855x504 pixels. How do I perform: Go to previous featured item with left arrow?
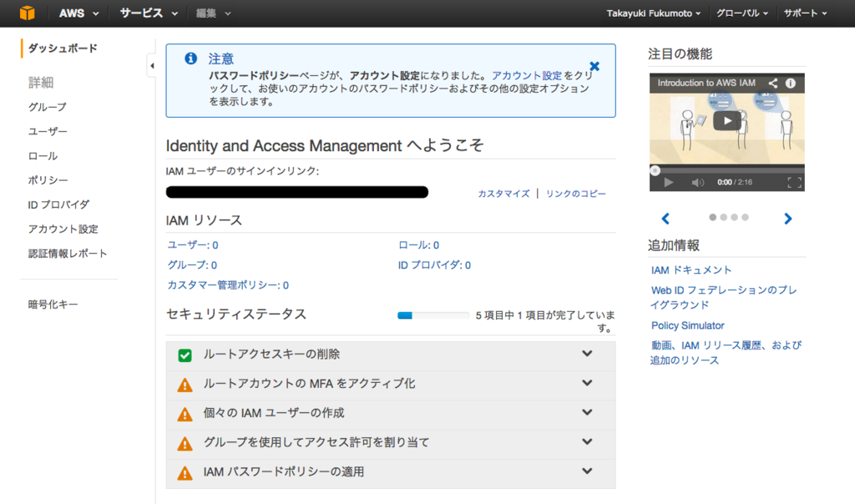click(x=665, y=219)
